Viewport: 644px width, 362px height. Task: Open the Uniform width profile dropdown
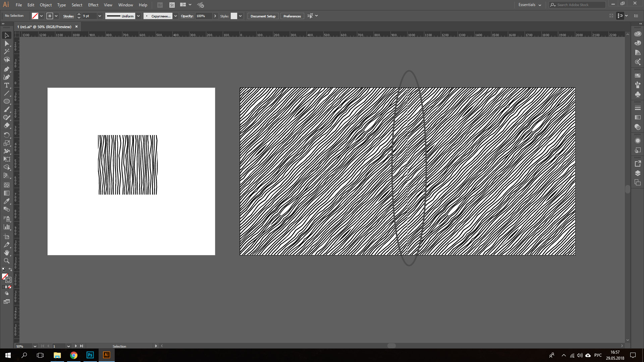pyautogui.click(x=138, y=16)
